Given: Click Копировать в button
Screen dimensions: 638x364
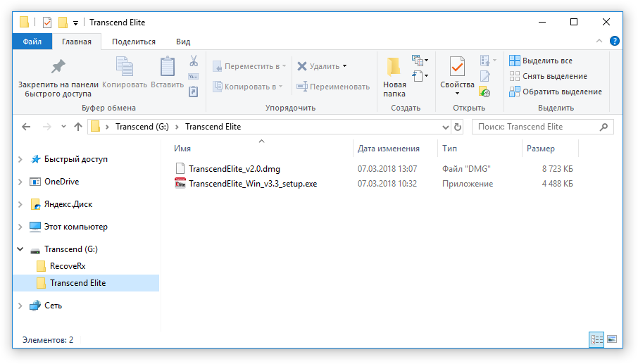Looking at the screenshot, I should [x=248, y=87].
